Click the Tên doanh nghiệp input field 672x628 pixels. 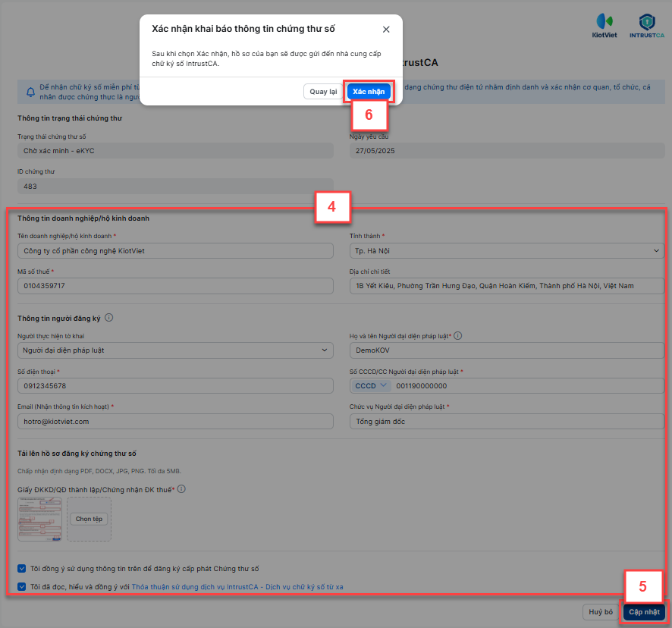(175, 251)
